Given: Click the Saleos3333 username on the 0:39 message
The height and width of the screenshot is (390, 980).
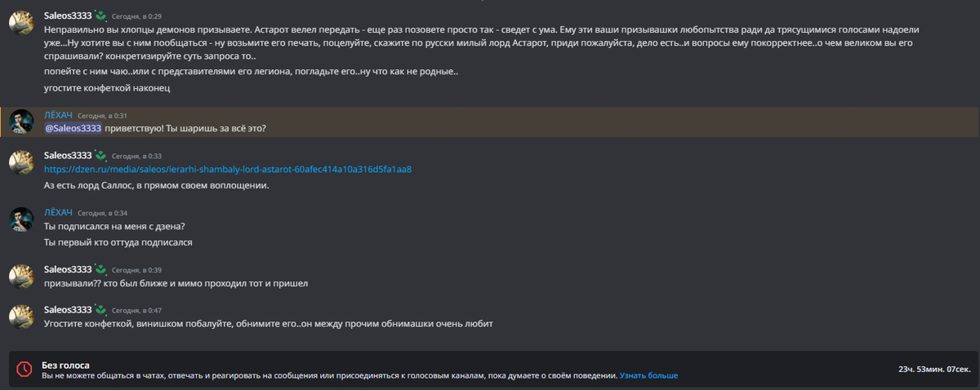Looking at the screenshot, I should pyautogui.click(x=68, y=269).
